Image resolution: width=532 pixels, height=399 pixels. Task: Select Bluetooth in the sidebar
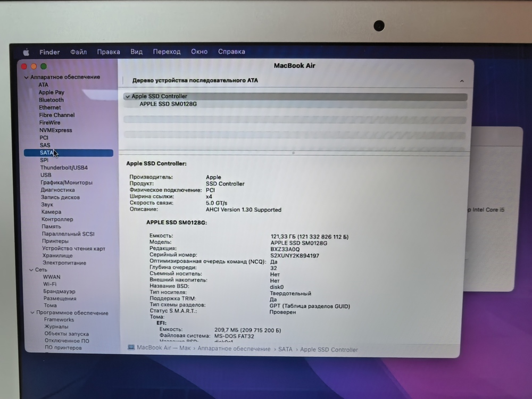[51, 100]
